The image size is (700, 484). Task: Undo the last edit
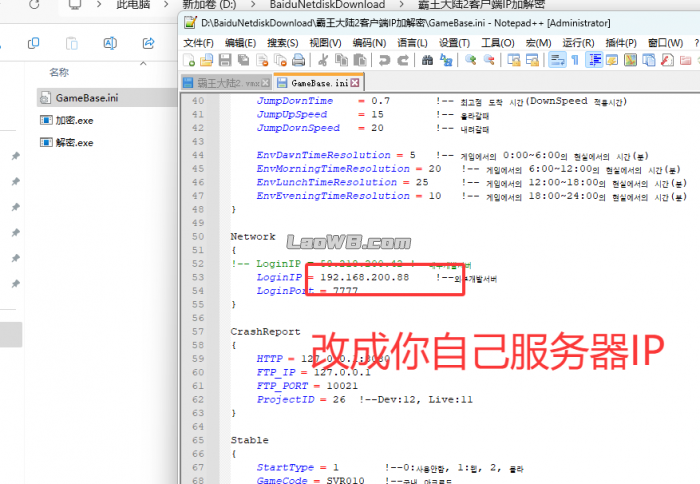click(x=384, y=60)
